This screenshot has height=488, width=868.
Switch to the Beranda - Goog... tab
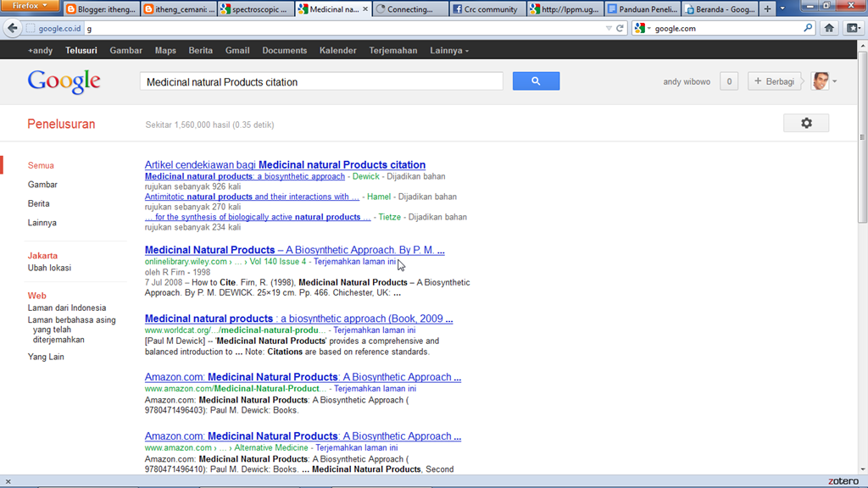click(x=719, y=8)
